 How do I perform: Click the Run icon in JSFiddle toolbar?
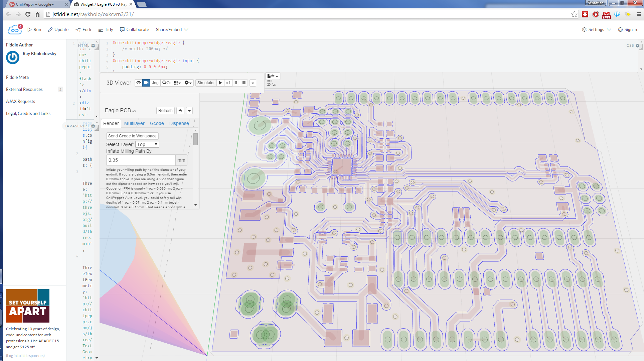(30, 29)
